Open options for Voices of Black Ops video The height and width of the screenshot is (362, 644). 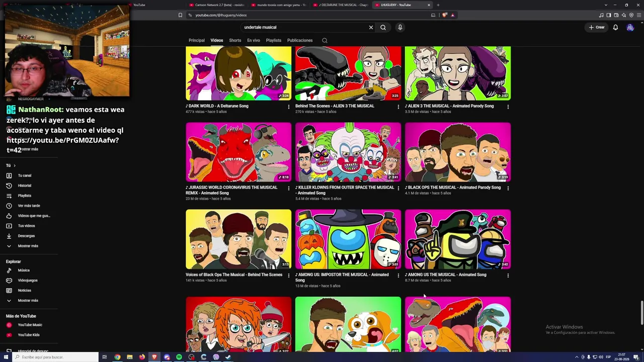coord(288,276)
